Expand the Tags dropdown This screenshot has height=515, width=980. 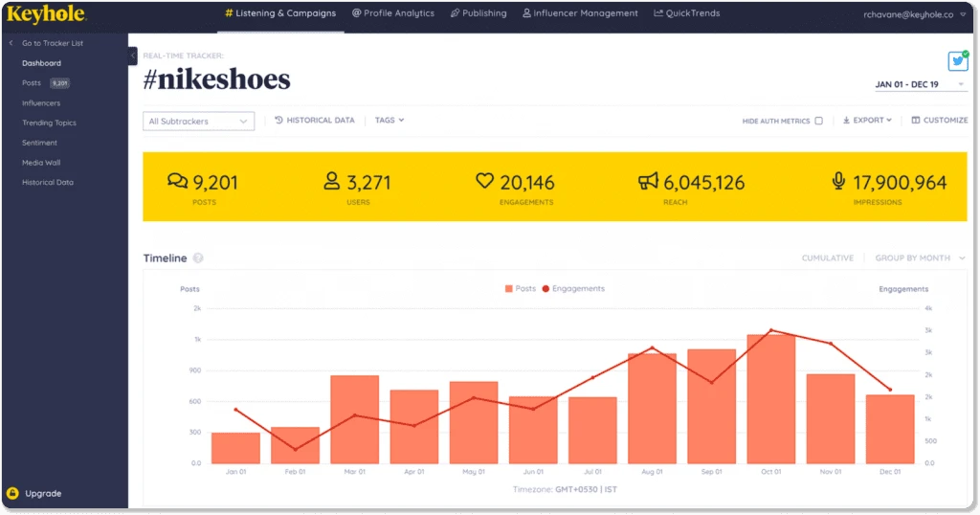(x=390, y=120)
